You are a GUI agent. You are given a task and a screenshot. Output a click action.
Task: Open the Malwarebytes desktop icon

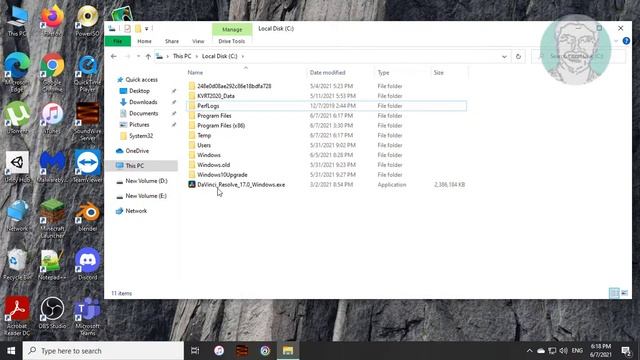(x=52, y=166)
